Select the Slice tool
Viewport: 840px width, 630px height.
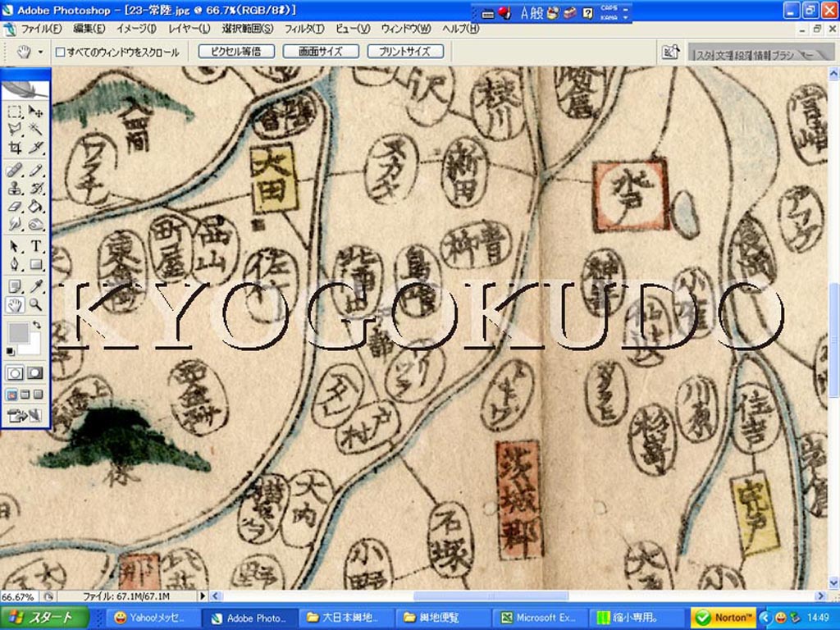pyautogui.click(x=35, y=148)
